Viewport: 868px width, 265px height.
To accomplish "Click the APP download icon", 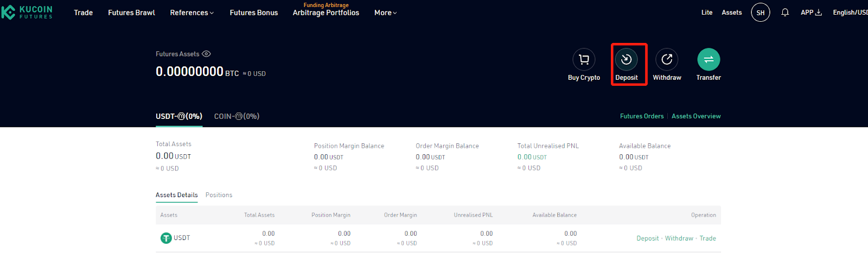I will [x=819, y=12].
